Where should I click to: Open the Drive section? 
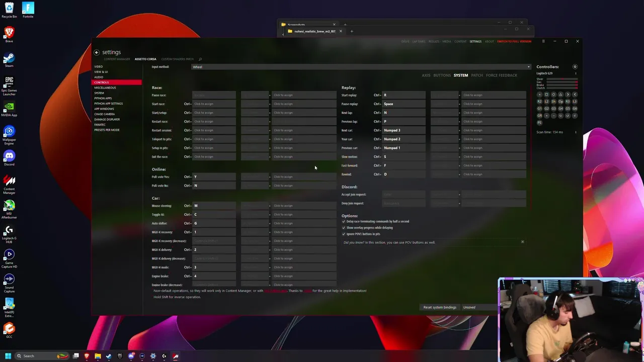pyautogui.click(x=406, y=41)
